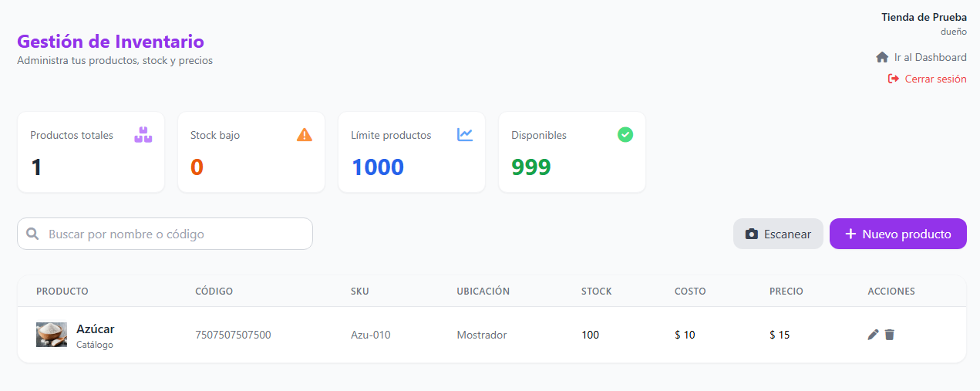The width and height of the screenshot is (980, 391).
Task: Click the chart icon on Límite productos card
Action: point(465,135)
